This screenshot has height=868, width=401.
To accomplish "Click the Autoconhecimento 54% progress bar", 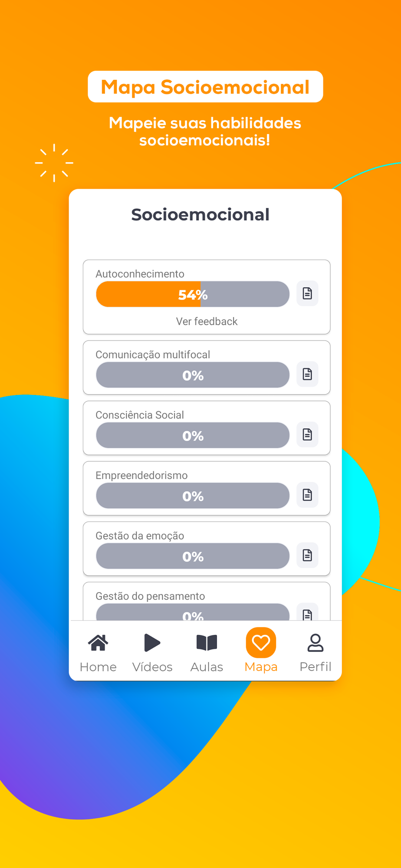I will click(x=193, y=294).
